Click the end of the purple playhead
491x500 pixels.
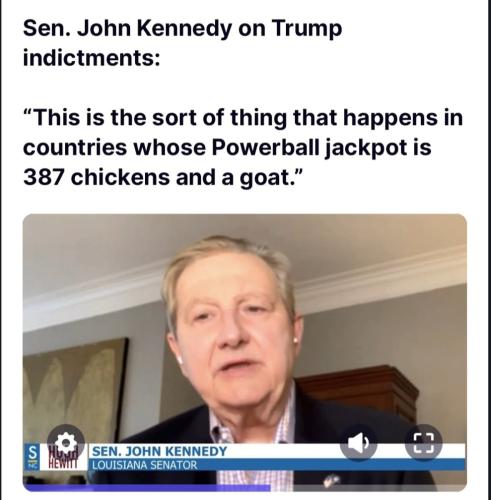pos(269,488)
